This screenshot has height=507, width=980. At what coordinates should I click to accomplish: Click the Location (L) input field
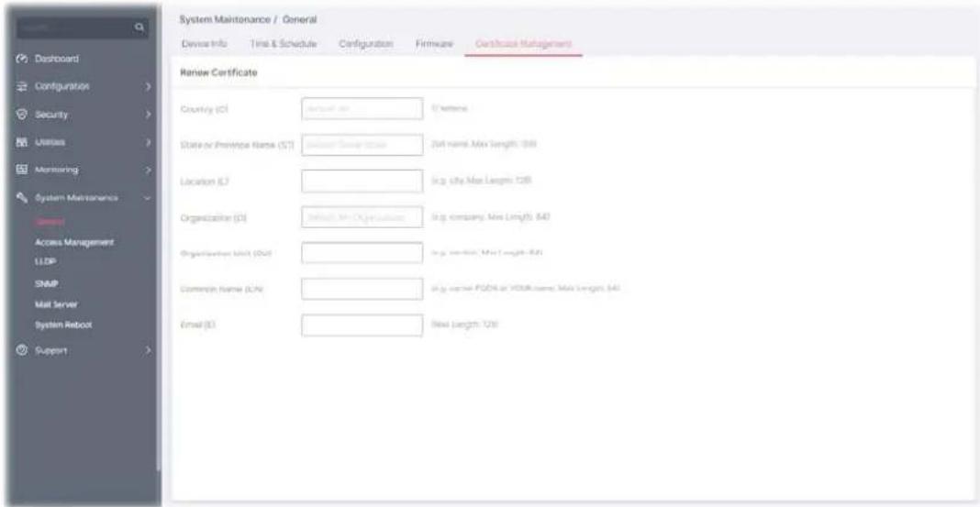click(362, 182)
